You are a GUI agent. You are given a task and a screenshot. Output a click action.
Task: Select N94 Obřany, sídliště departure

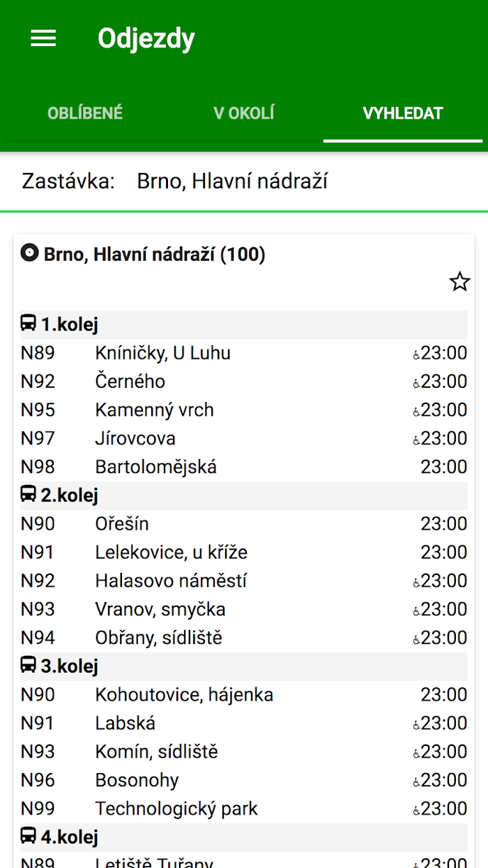pos(244,638)
